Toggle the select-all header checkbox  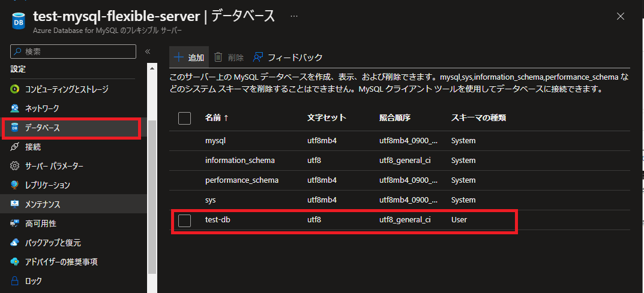pyautogui.click(x=184, y=118)
